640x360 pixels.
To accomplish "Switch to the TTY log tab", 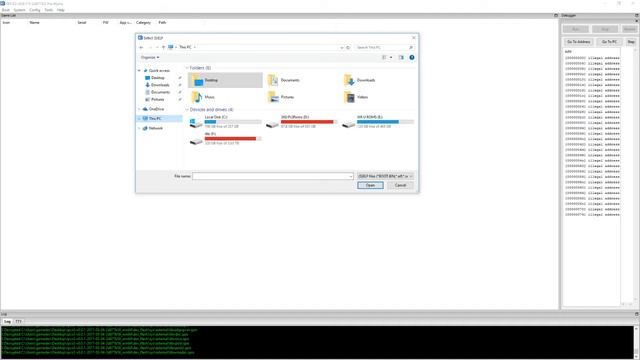I will tap(18, 322).
